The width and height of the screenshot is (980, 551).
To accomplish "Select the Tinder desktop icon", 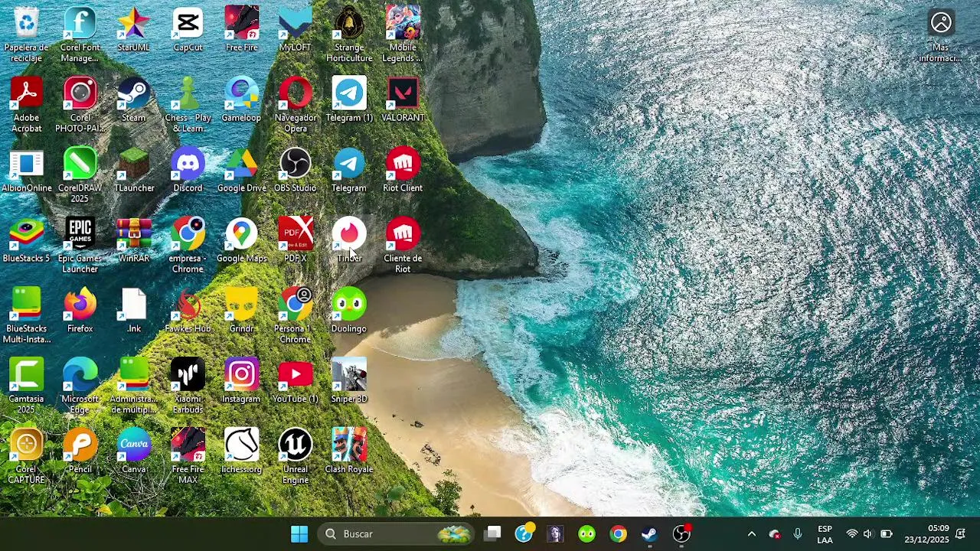I will point(349,241).
